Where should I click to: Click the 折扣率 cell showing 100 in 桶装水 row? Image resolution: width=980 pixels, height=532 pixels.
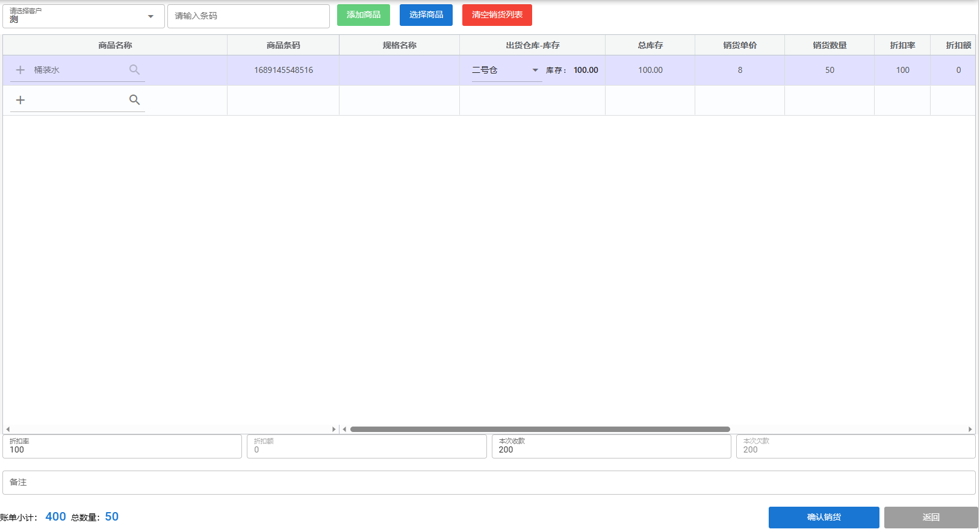pos(902,70)
